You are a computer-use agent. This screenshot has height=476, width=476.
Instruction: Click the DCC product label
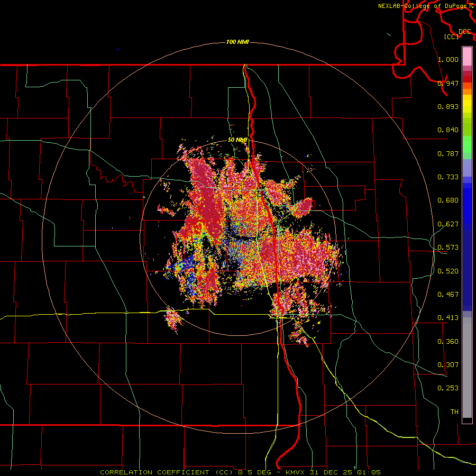point(465,32)
